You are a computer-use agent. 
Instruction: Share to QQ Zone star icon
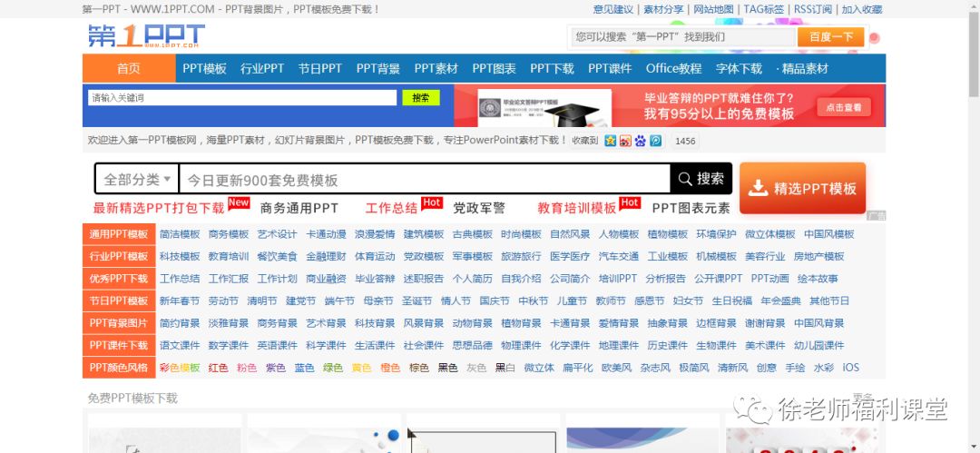click(x=611, y=141)
